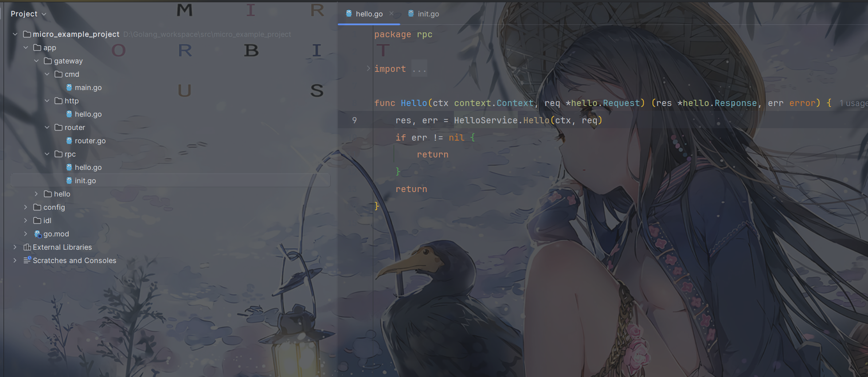Click the Scratches and Consoles icon

(27, 260)
